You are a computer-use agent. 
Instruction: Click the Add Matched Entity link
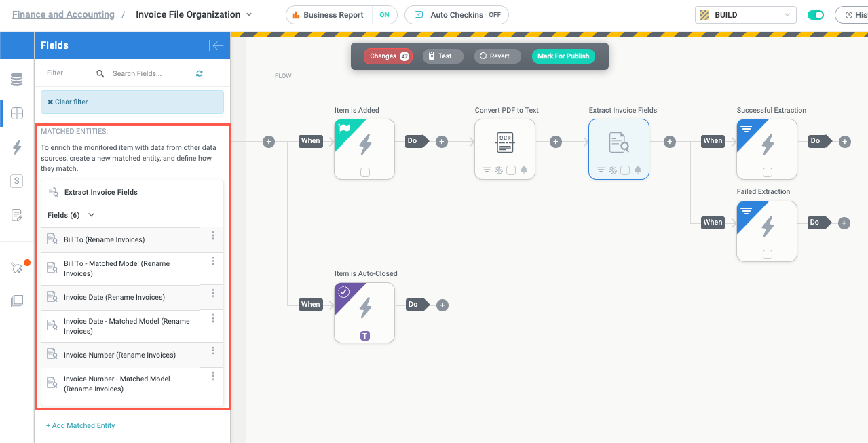point(80,425)
